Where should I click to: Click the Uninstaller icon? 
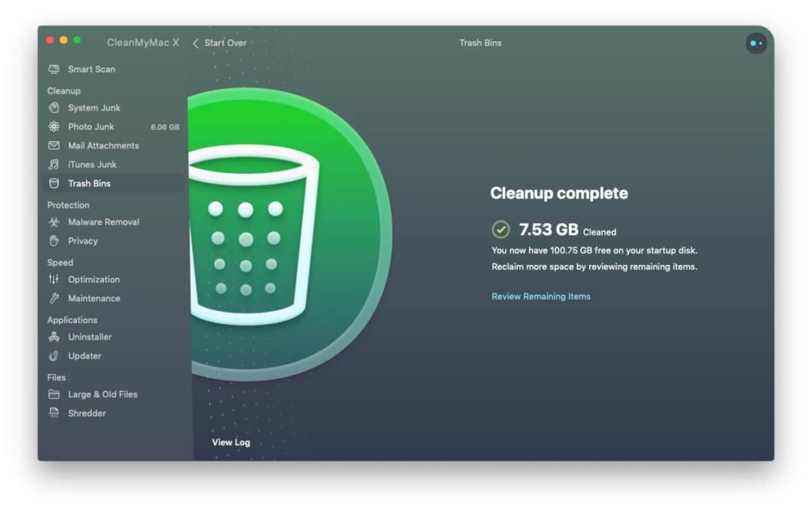[54, 337]
